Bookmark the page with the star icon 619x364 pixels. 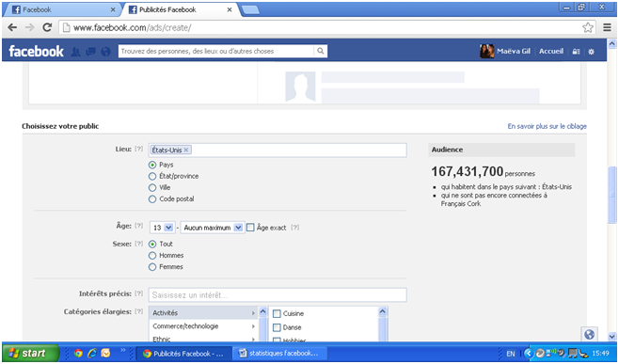588,27
